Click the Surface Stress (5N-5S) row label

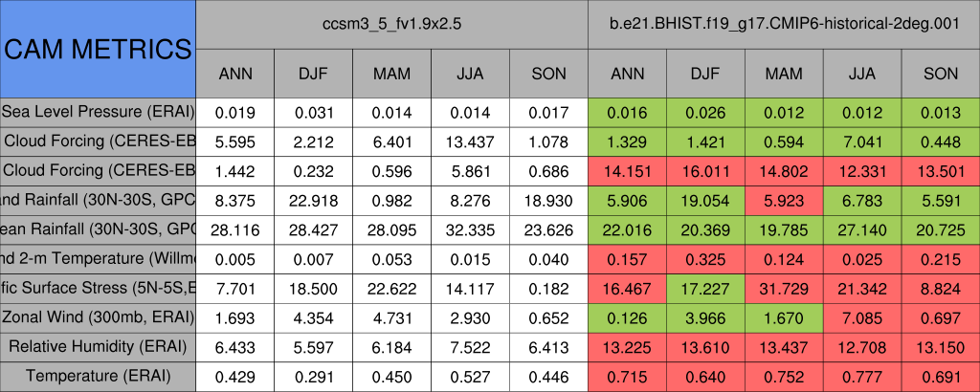(x=98, y=288)
